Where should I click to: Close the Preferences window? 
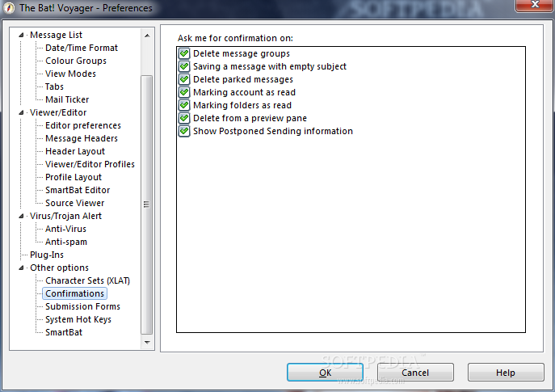click(535, 5)
